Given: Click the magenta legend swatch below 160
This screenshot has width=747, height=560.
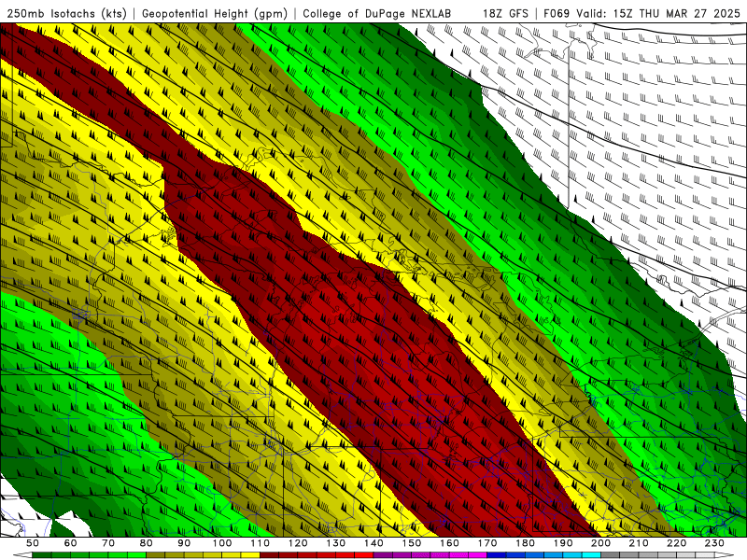Looking at the screenshot, I should (x=440, y=555).
